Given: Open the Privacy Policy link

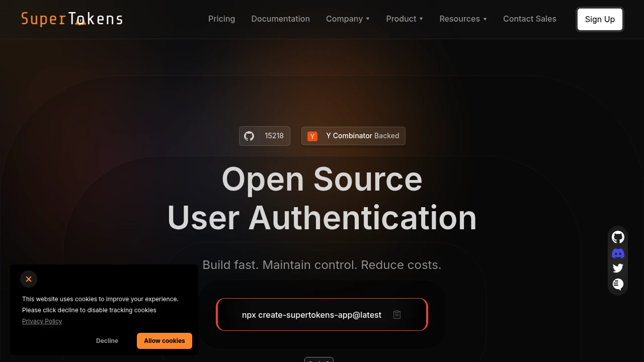Looking at the screenshot, I should click(x=42, y=321).
